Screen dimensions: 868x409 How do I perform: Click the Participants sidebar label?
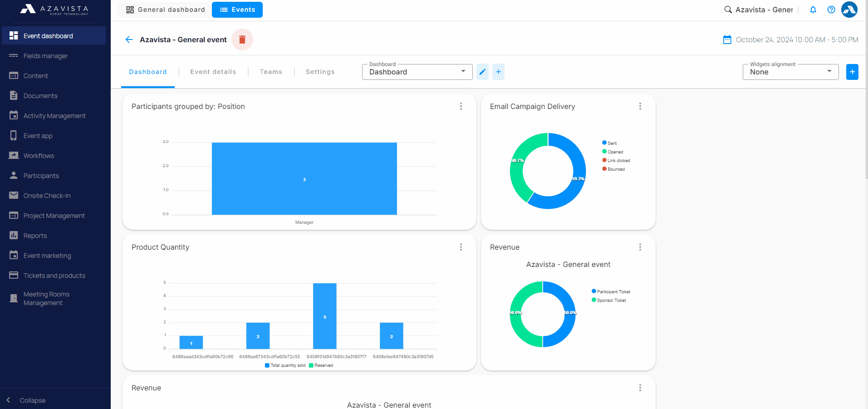click(x=41, y=176)
